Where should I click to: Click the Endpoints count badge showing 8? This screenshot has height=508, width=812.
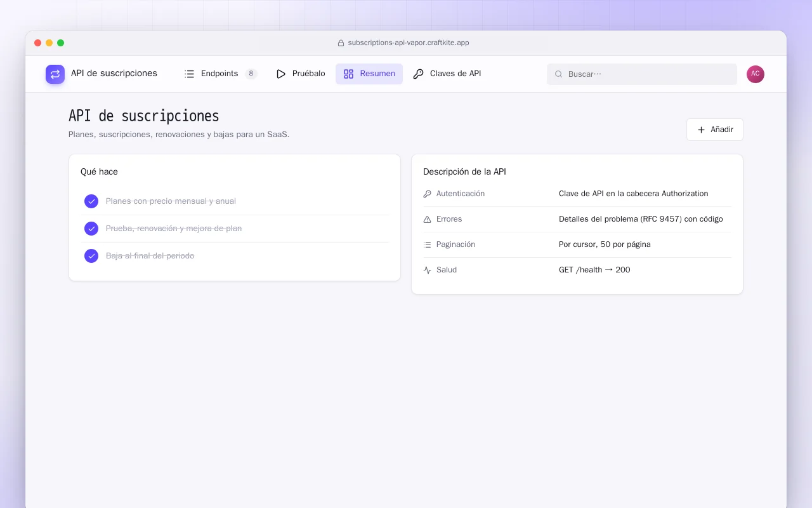click(x=251, y=74)
